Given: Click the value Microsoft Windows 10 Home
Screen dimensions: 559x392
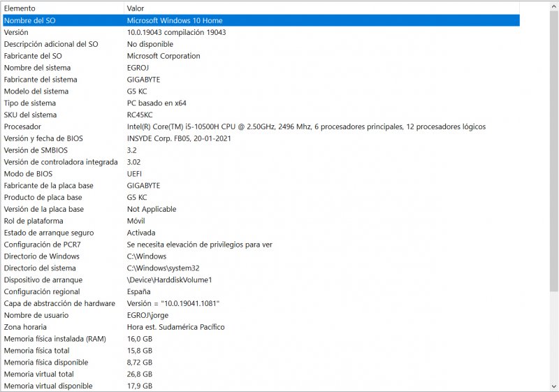Looking at the screenshot, I should pos(175,20).
